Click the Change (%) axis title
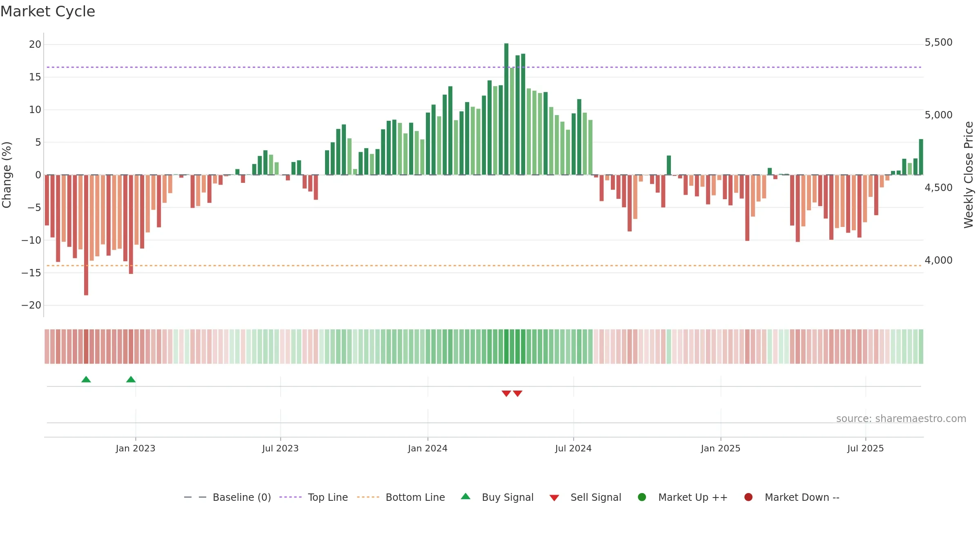 click(x=7, y=175)
